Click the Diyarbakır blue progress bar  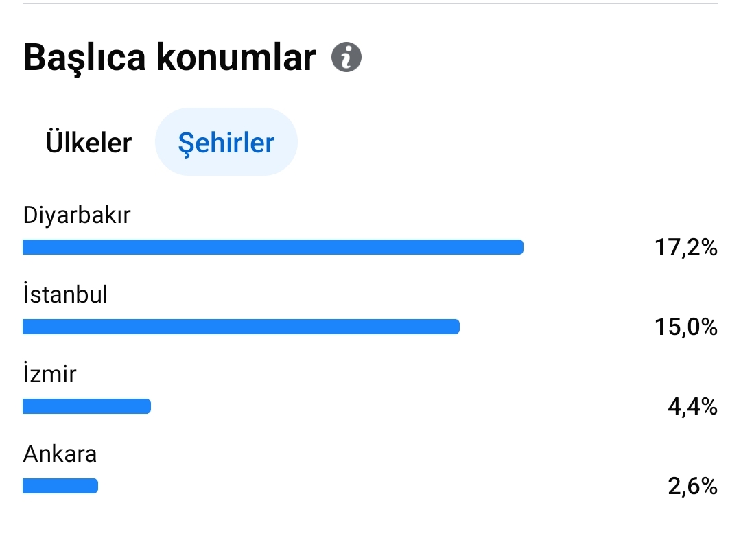pyautogui.click(x=273, y=247)
